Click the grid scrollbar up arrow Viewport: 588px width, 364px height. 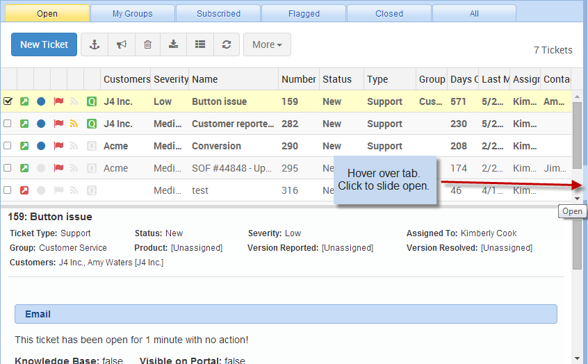[x=577, y=97]
